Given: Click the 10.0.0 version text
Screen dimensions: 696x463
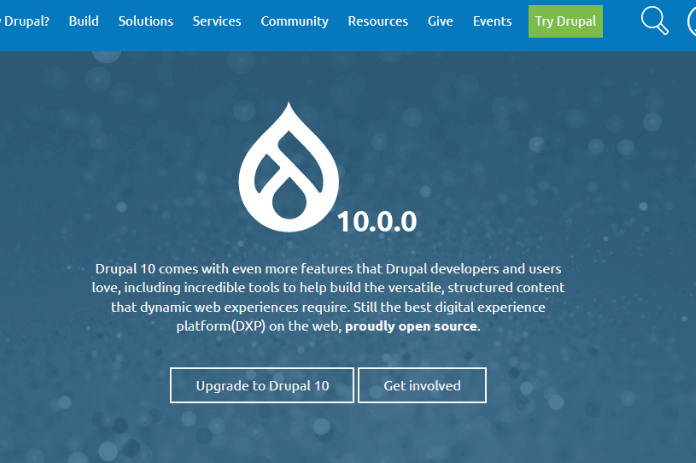Looking at the screenshot, I should point(377,221).
